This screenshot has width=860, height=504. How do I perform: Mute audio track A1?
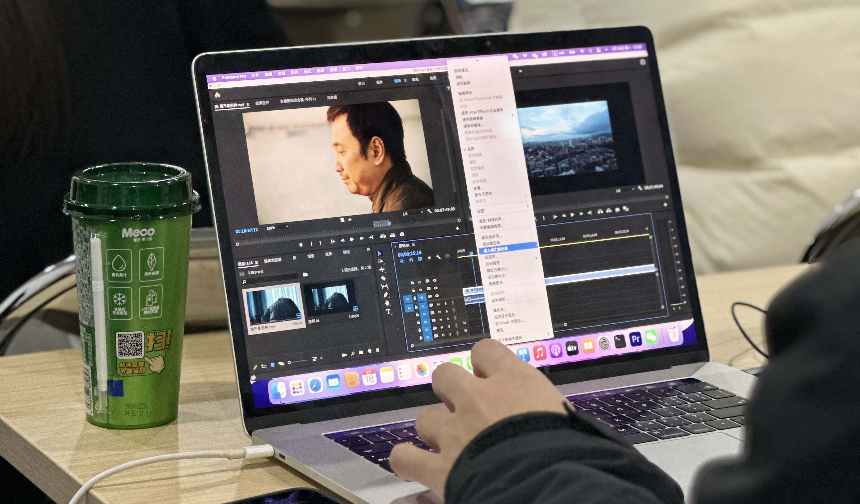(x=439, y=304)
